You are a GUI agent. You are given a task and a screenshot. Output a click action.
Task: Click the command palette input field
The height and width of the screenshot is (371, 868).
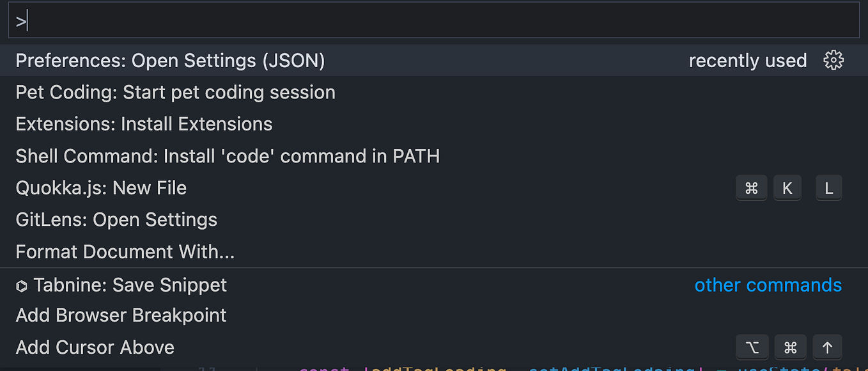(434, 20)
